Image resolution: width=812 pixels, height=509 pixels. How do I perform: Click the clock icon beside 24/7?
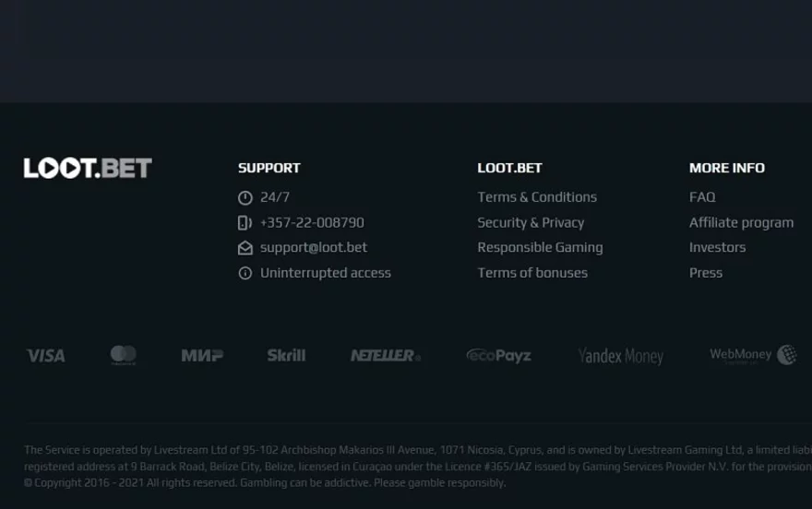click(x=245, y=197)
